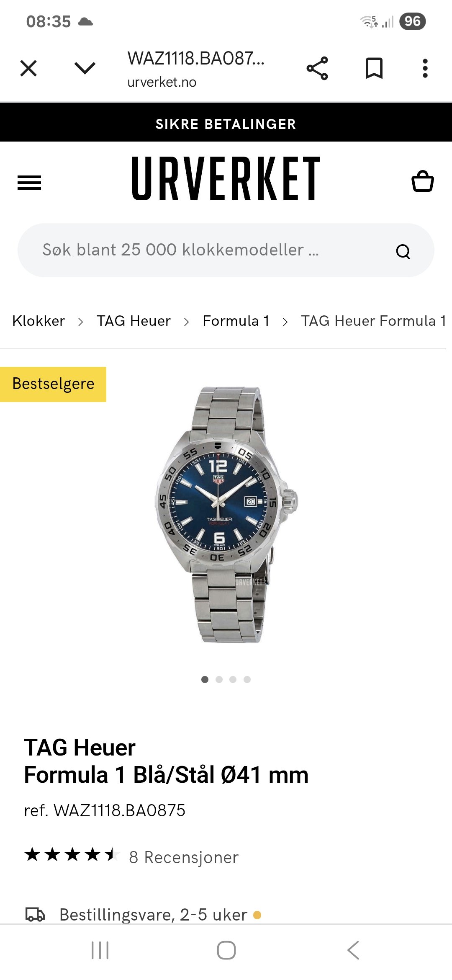Expand the downward chevron beside page title

tap(85, 68)
